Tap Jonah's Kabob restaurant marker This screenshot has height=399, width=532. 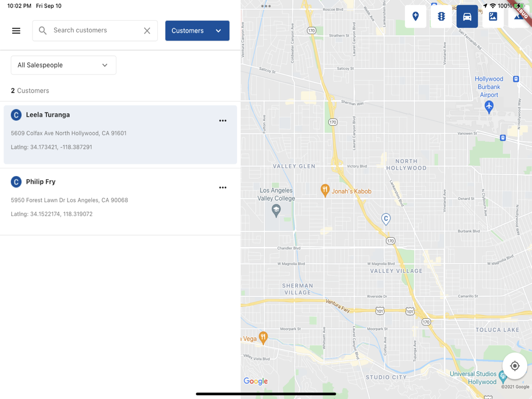tap(325, 190)
